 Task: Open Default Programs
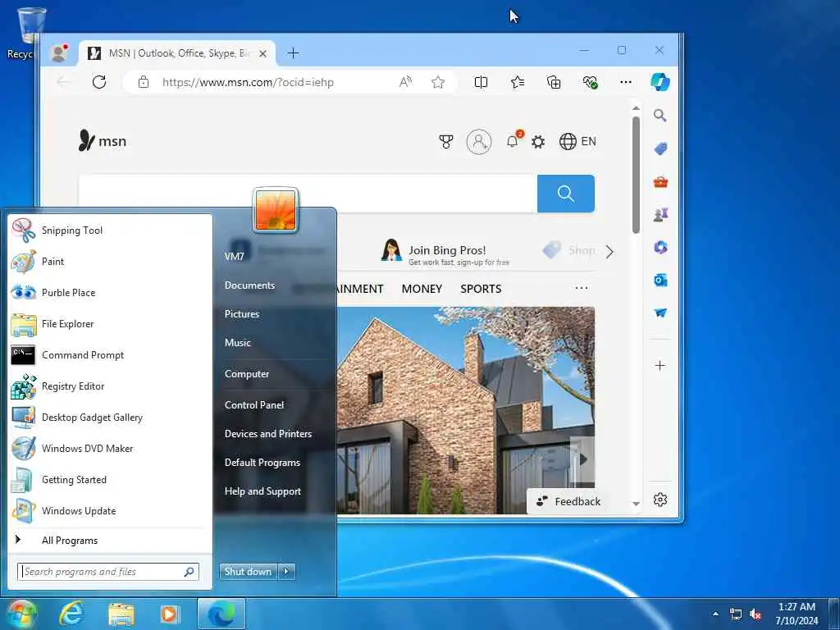[262, 463]
